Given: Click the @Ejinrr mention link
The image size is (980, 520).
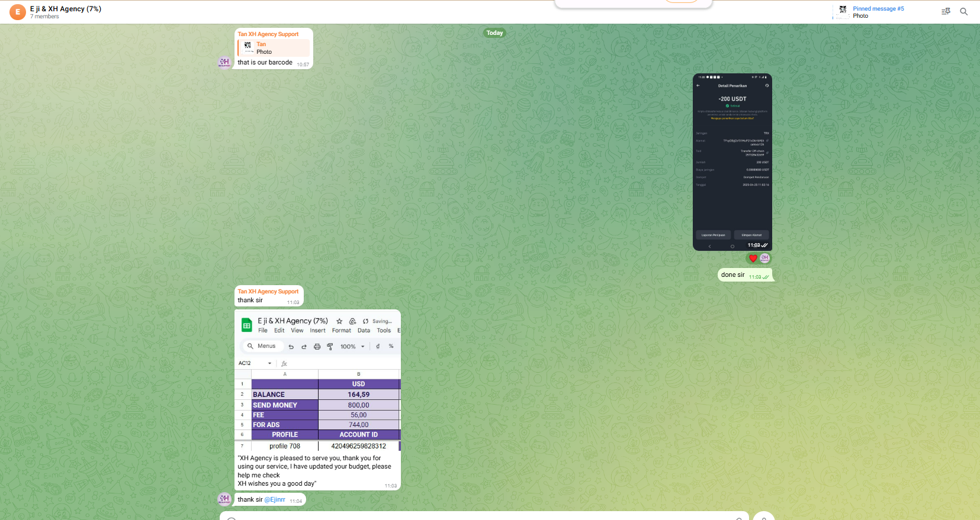Looking at the screenshot, I should 275,500.
